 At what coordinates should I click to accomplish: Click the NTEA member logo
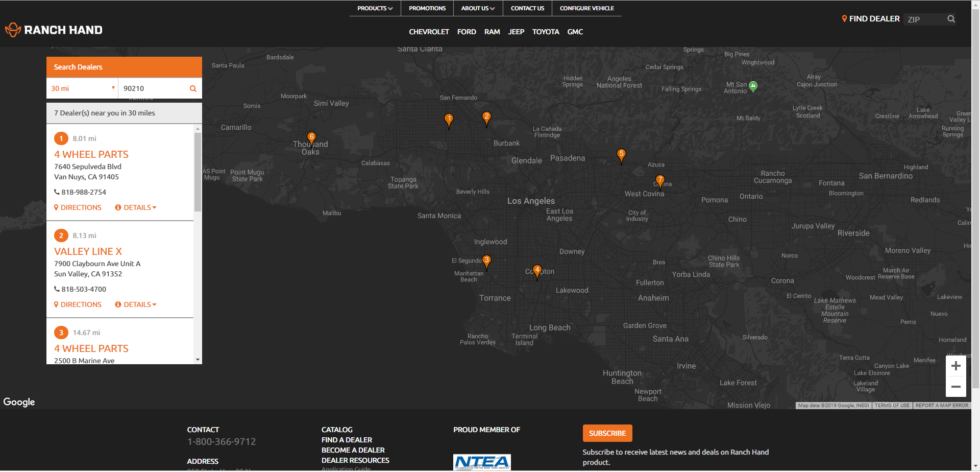click(x=482, y=462)
